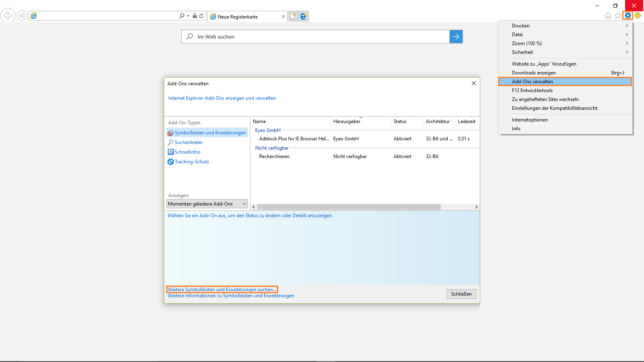Click the browser back arrow

point(8,16)
